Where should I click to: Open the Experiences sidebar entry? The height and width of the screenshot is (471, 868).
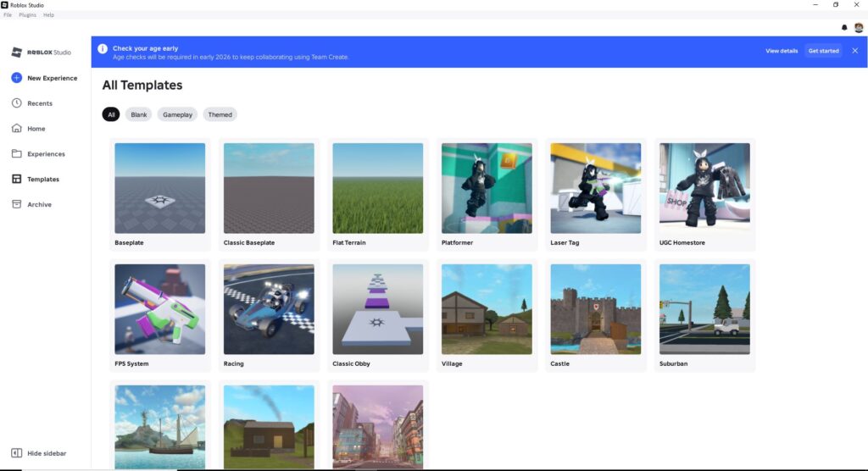(x=46, y=154)
